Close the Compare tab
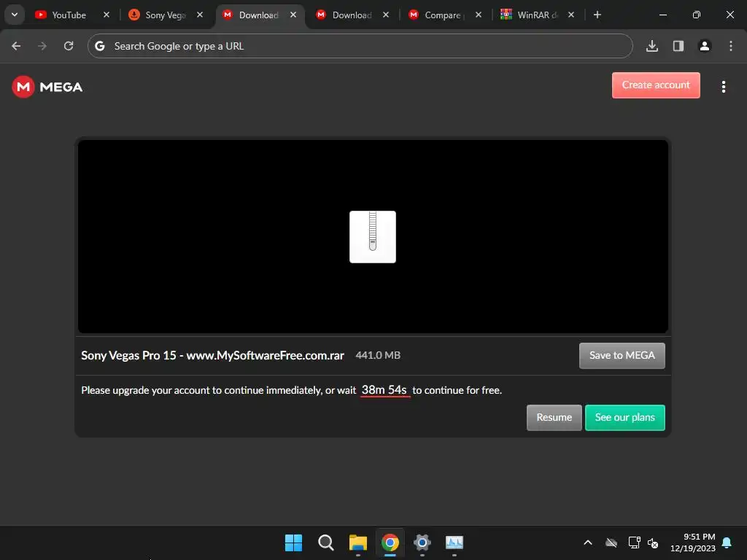Image resolution: width=747 pixels, height=560 pixels. tap(479, 15)
